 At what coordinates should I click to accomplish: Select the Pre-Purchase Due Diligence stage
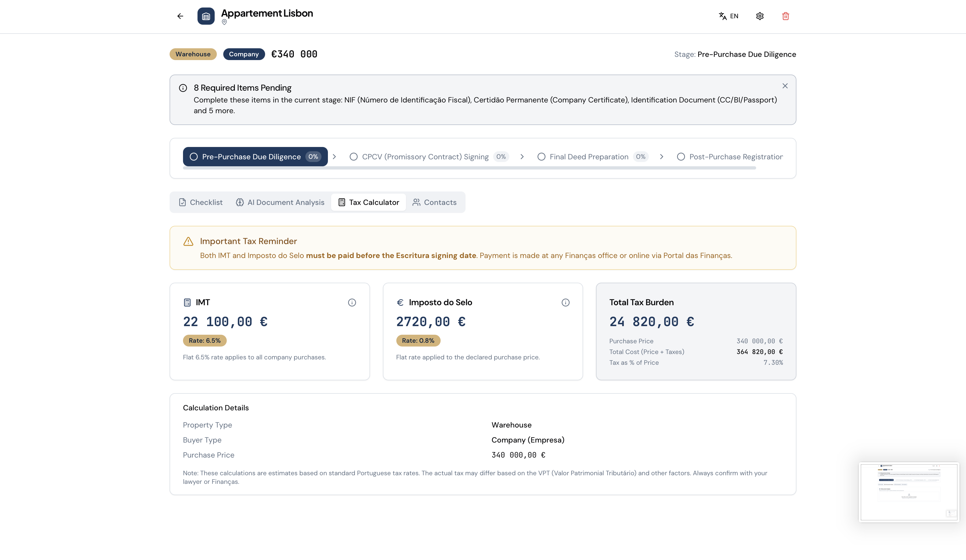pyautogui.click(x=255, y=157)
